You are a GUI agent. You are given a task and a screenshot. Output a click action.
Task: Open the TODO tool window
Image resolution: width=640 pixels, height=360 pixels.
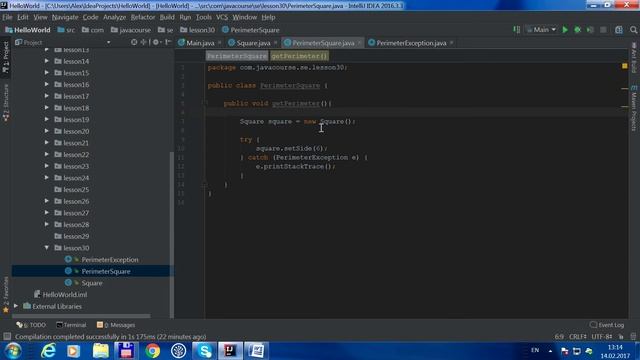click(31, 325)
